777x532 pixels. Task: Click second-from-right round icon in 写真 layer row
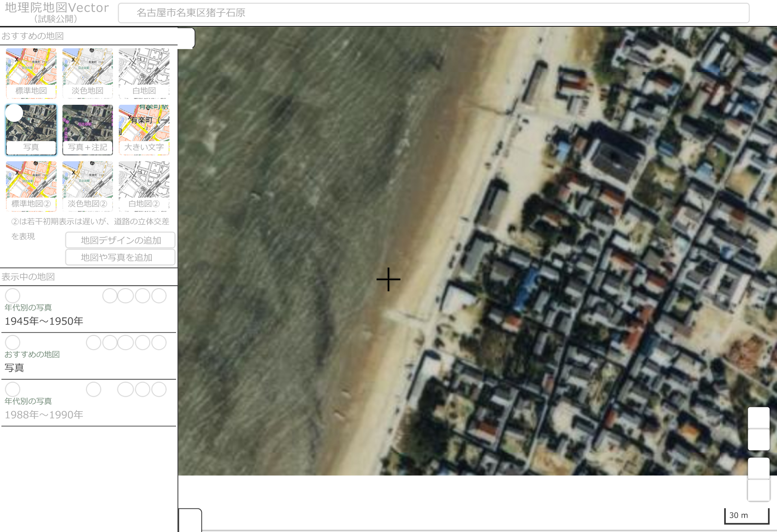click(143, 342)
